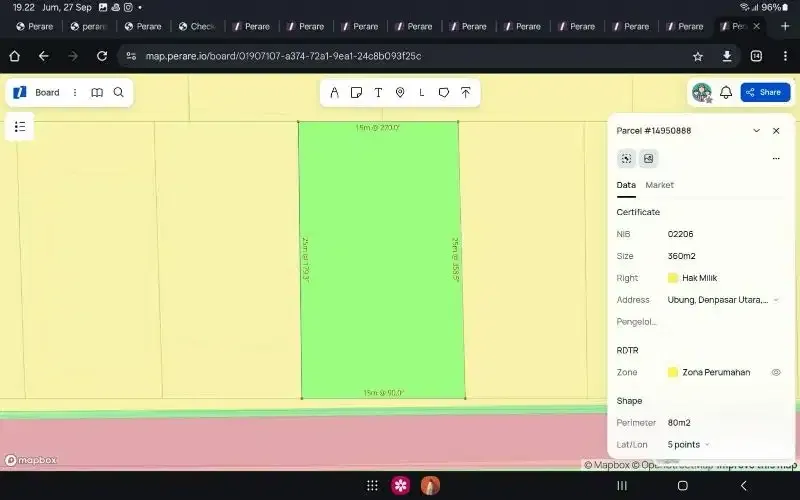Click the Perare logo icon
Viewport: 800px width, 500px height.
tap(19, 92)
